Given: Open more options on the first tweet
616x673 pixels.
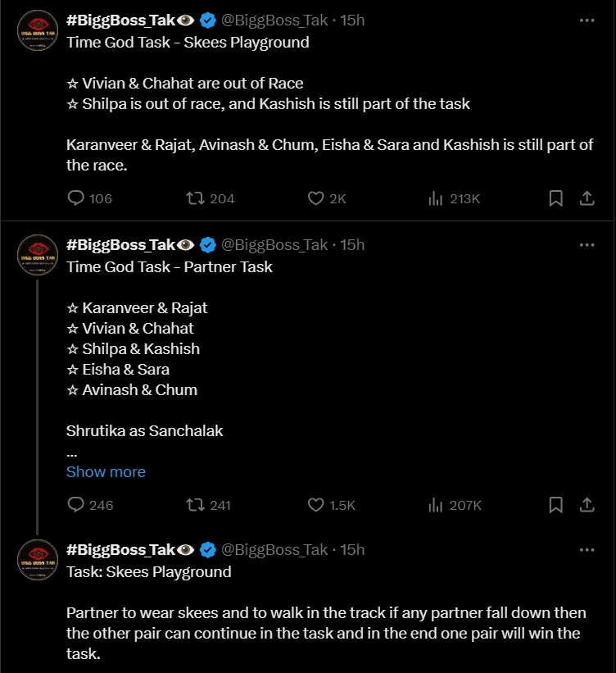Looking at the screenshot, I should click(587, 20).
